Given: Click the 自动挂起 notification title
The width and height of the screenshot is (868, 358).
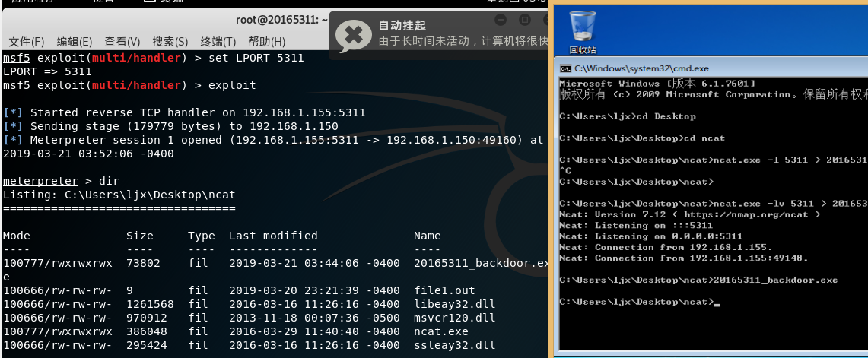Looking at the screenshot, I should 402,25.
